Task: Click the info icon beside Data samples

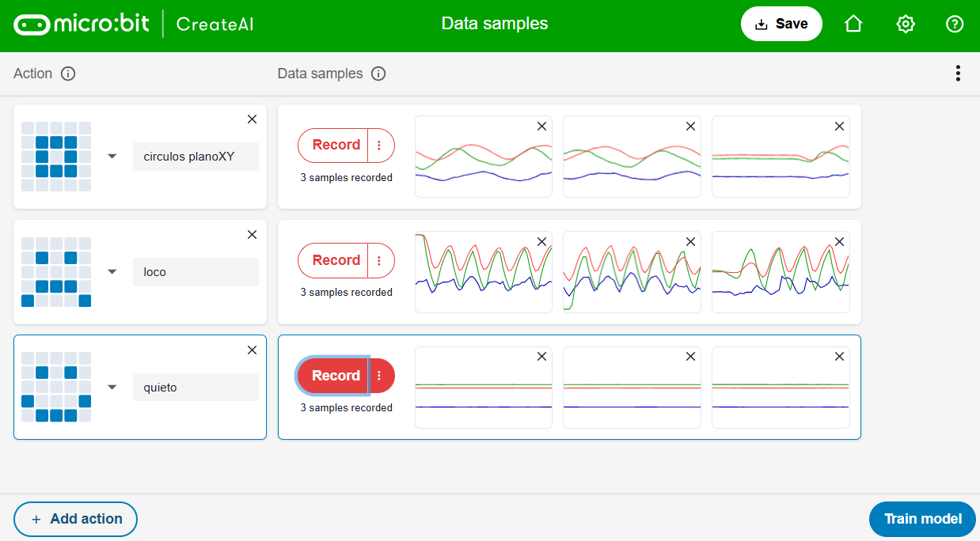Action: 378,74
